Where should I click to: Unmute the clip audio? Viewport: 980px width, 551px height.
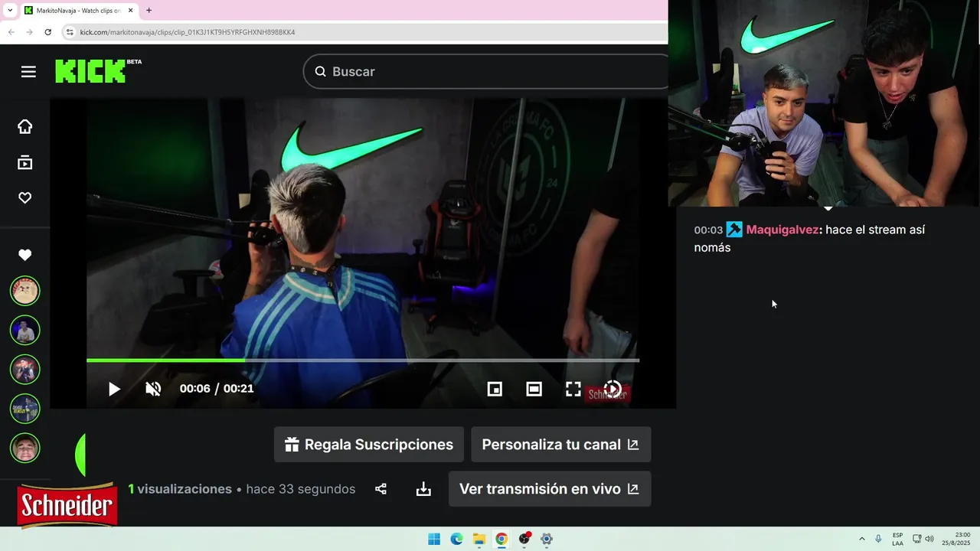(153, 389)
